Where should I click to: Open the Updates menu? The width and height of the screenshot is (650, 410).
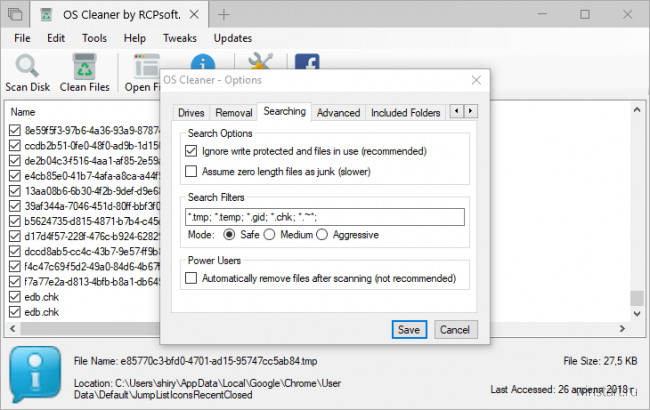[x=233, y=38]
